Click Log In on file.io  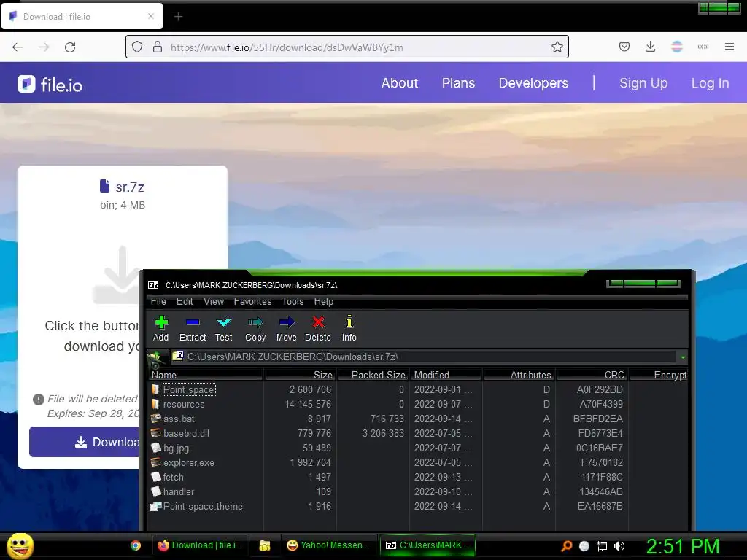coord(711,83)
